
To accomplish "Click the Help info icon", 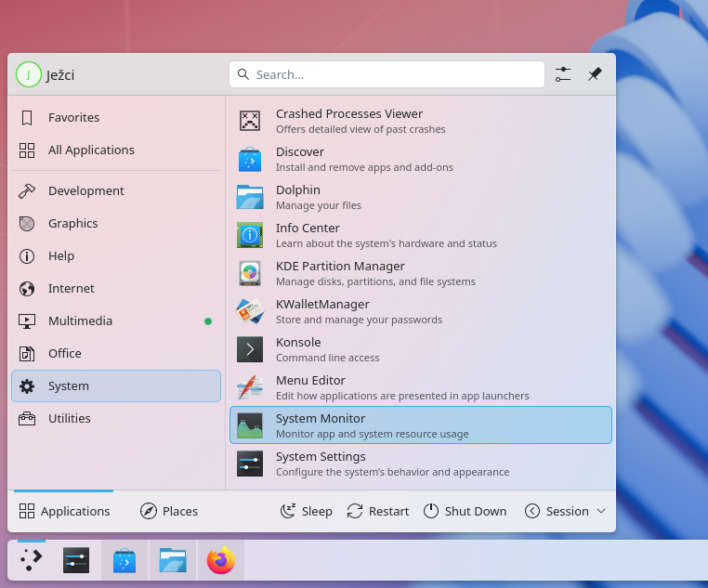I will click(x=27, y=255).
